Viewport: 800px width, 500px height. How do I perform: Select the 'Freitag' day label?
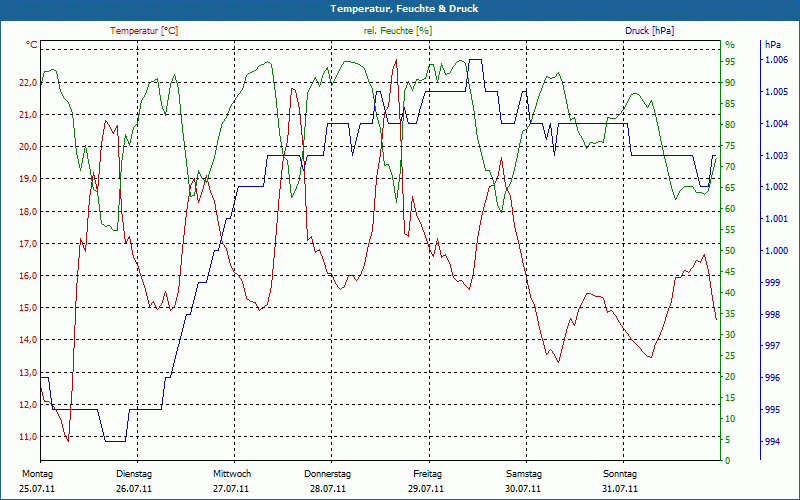pyautogui.click(x=428, y=474)
